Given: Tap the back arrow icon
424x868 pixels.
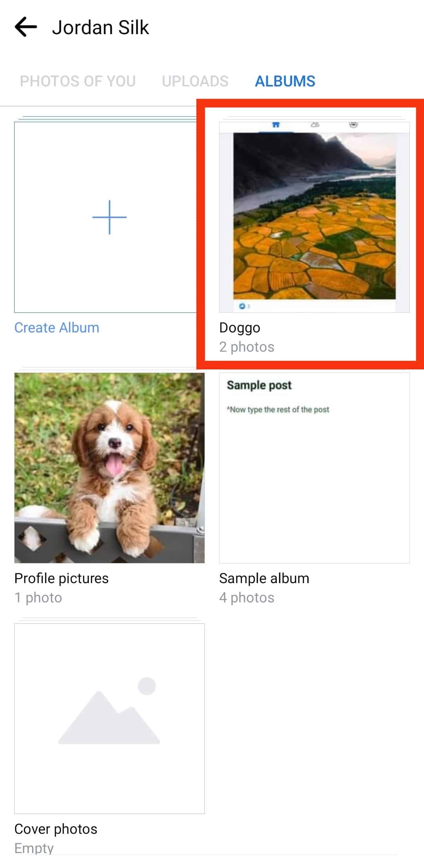Looking at the screenshot, I should pos(26,27).
